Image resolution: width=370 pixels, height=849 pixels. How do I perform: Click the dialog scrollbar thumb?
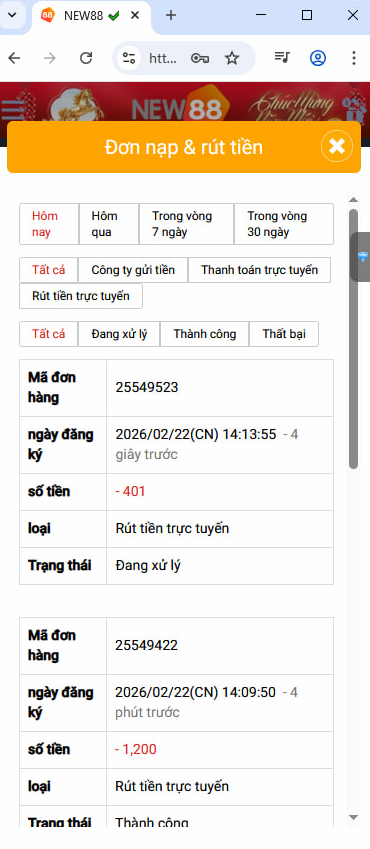[354, 339]
